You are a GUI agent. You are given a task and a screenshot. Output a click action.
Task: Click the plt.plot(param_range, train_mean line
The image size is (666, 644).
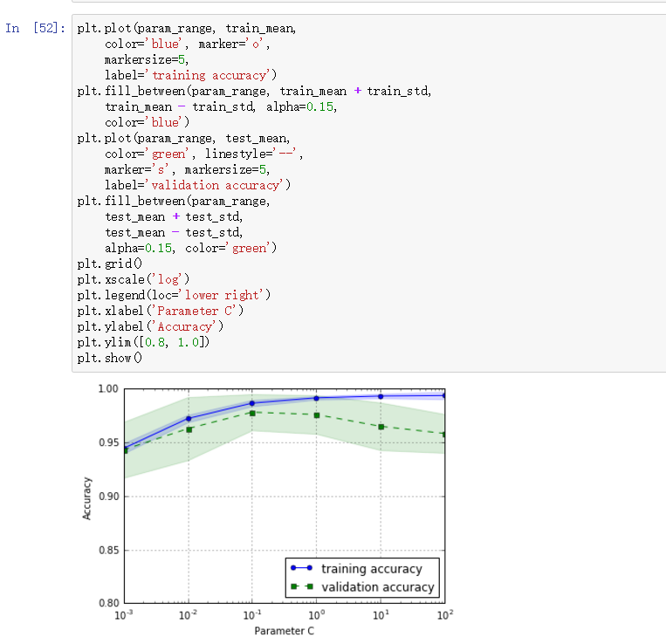[187, 29]
